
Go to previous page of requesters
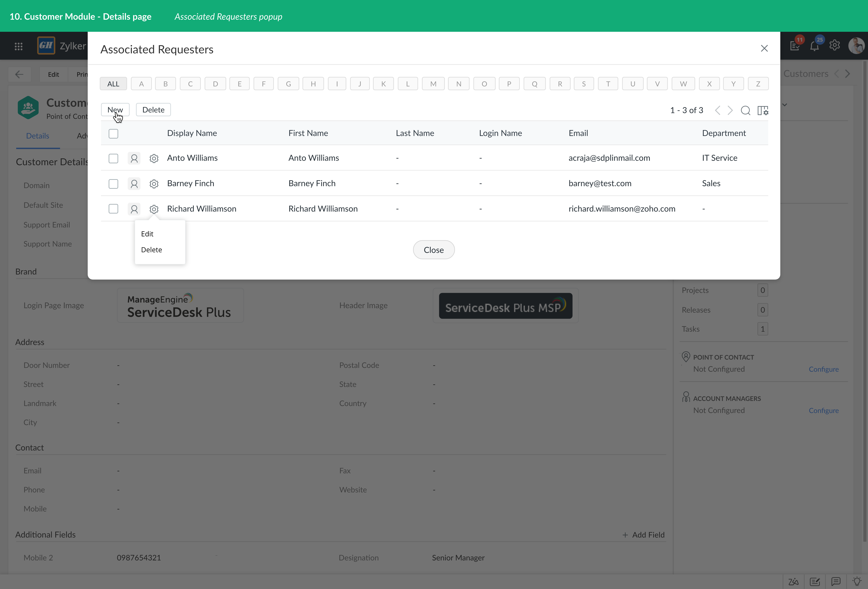pos(717,110)
